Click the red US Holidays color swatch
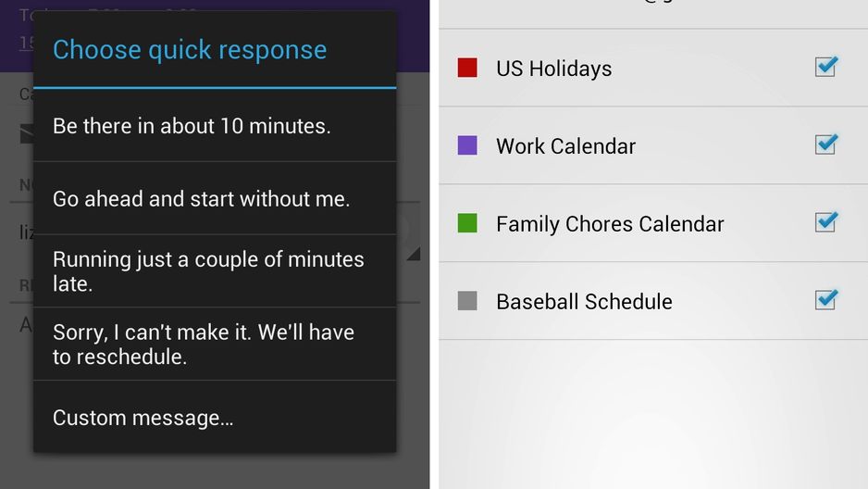The image size is (868, 489). [467, 68]
